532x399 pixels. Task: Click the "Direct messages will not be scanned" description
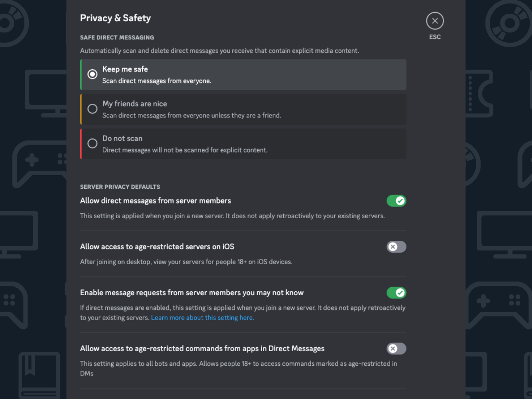point(185,150)
